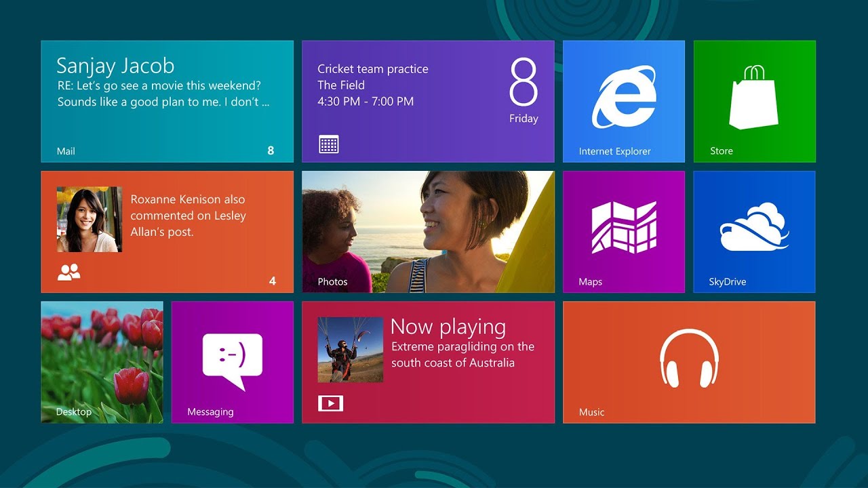Click the People notification count 4
This screenshot has height=488, width=868.
[273, 281]
